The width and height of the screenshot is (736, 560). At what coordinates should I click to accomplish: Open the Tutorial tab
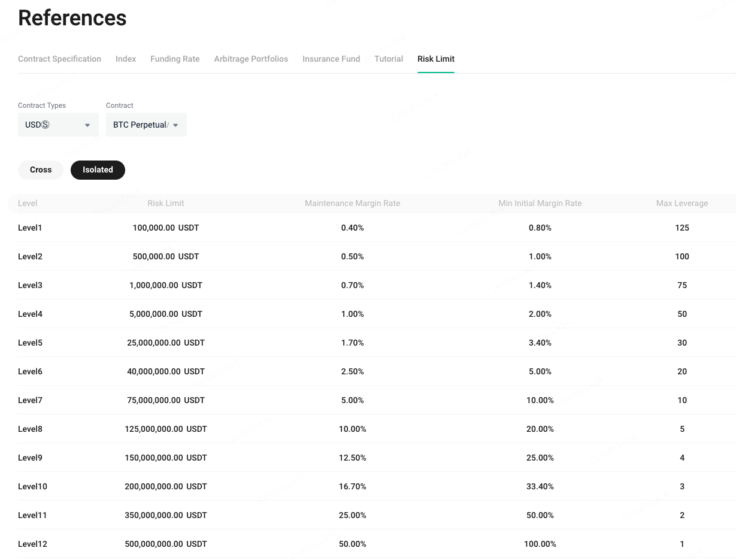[x=389, y=59]
